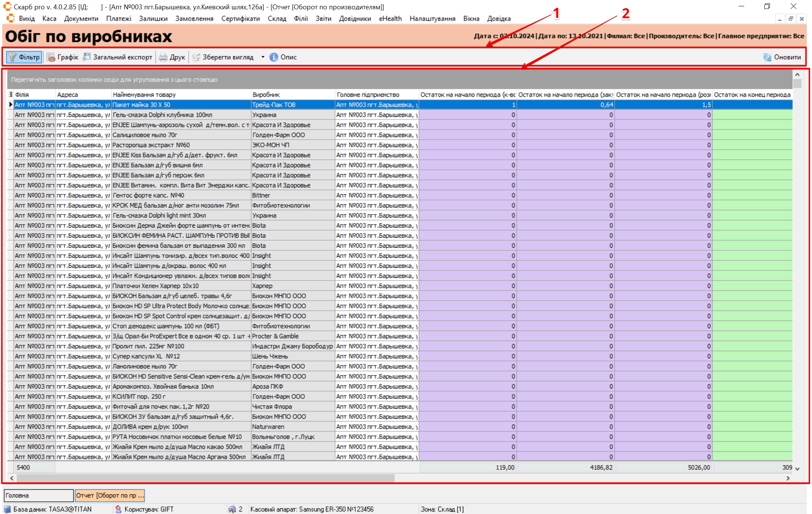Expand the dropdown arrow beside Зберегти вигляд
Screen dimensions: 812x514
[x=263, y=57]
